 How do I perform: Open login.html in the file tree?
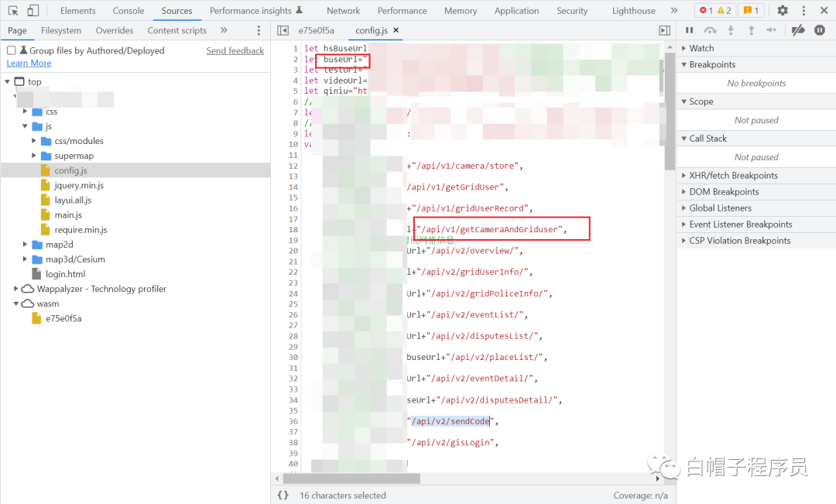65,273
